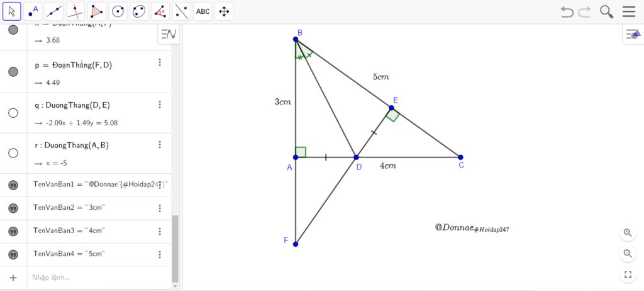Click the 4cm label on the canvas

(x=387, y=166)
